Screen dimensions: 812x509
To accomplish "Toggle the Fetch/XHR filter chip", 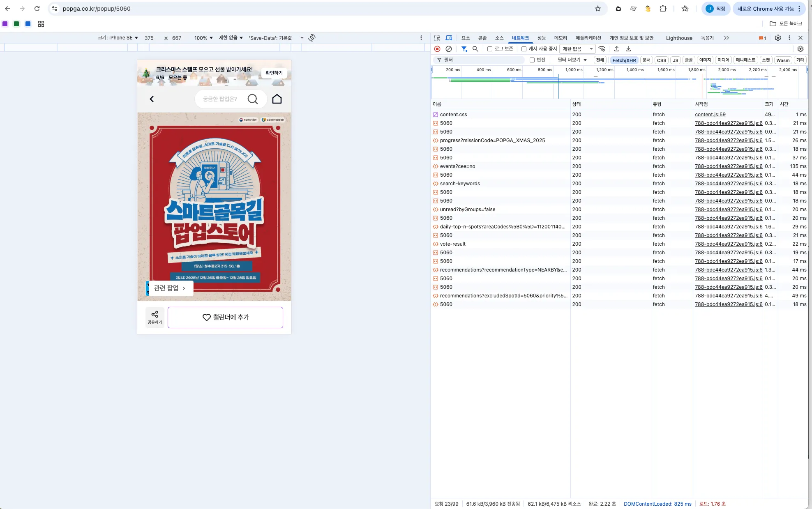I will (x=624, y=60).
